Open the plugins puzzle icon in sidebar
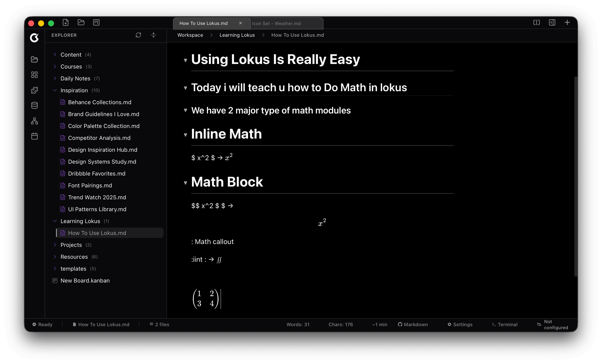This screenshot has width=602, height=364. (34, 90)
